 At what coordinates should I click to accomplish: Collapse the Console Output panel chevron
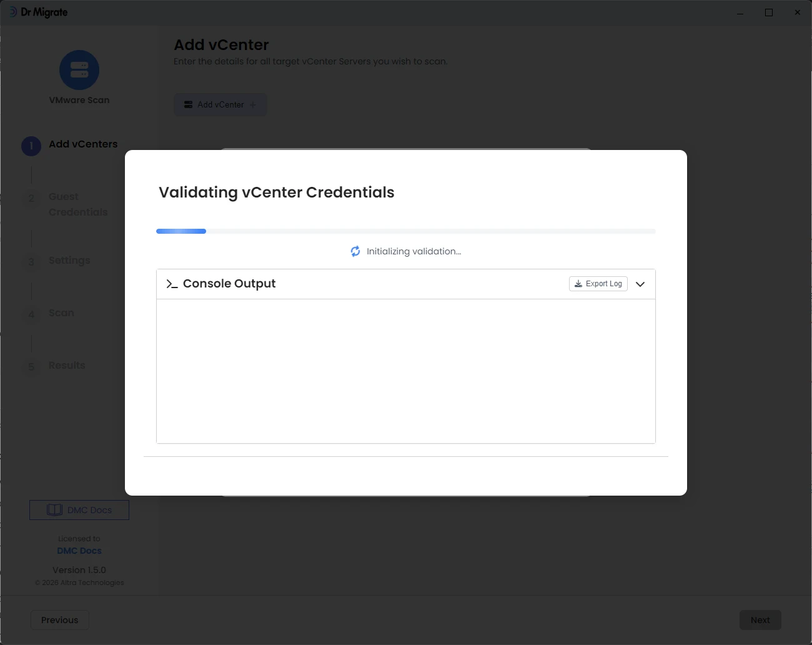640,284
